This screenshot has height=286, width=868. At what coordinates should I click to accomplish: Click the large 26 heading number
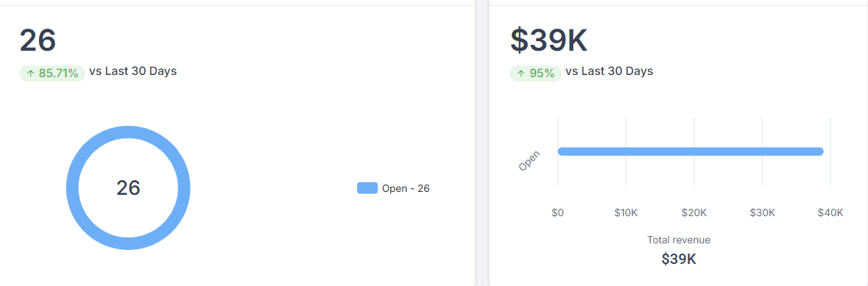(38, 40)
